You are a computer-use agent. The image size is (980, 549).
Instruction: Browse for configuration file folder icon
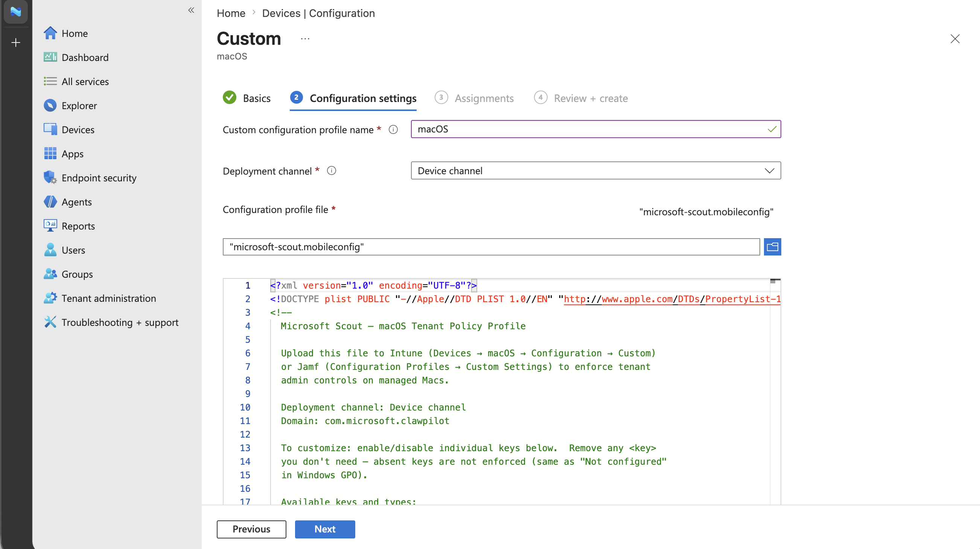coord(772,247)
